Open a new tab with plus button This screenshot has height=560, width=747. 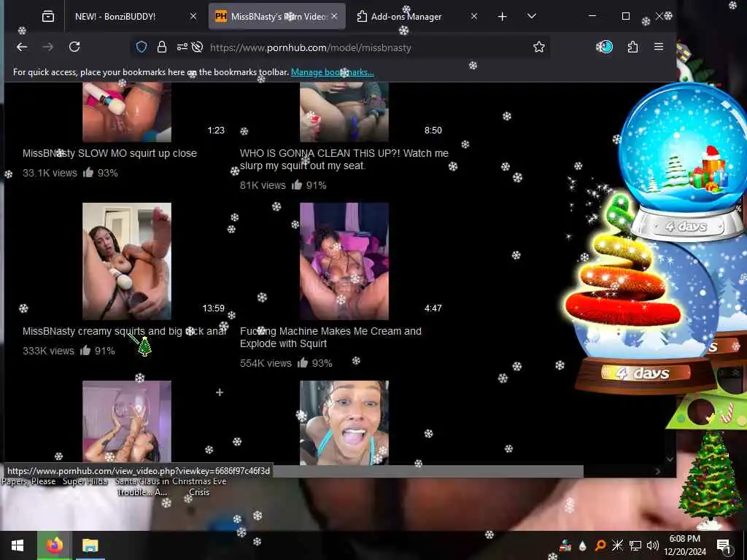point(502,17)
